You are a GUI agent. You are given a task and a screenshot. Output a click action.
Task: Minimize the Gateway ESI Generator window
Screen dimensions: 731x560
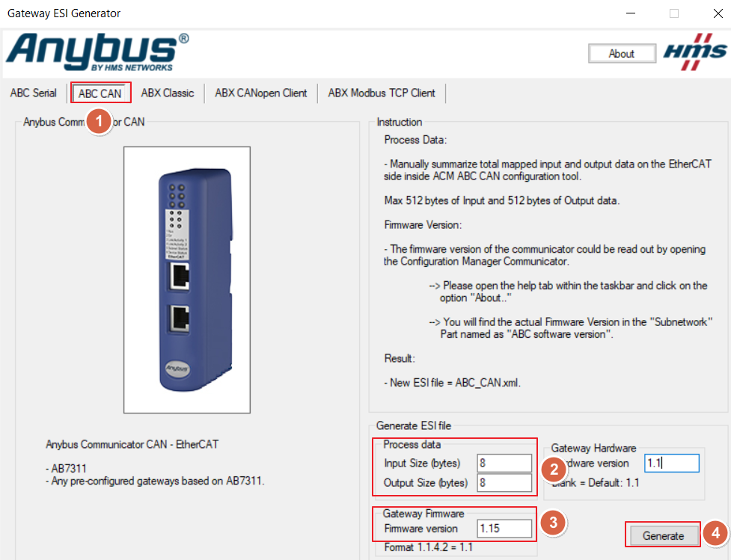click(x=631, y=13)
